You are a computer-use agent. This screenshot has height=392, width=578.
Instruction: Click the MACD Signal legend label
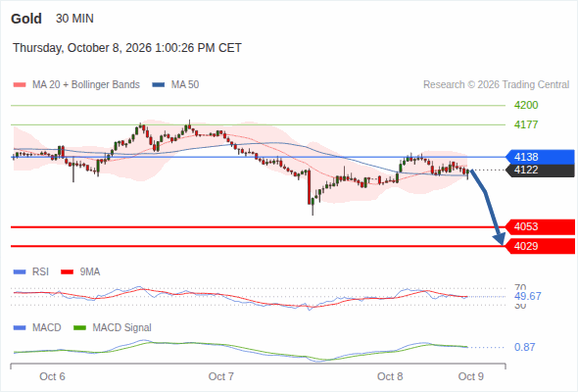[122, 328]
